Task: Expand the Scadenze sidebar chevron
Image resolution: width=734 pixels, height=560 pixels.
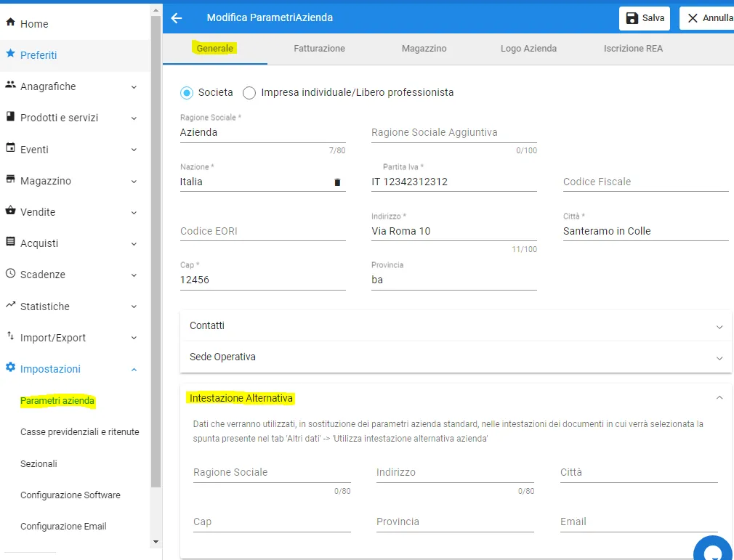Action: tap(134, 275)
